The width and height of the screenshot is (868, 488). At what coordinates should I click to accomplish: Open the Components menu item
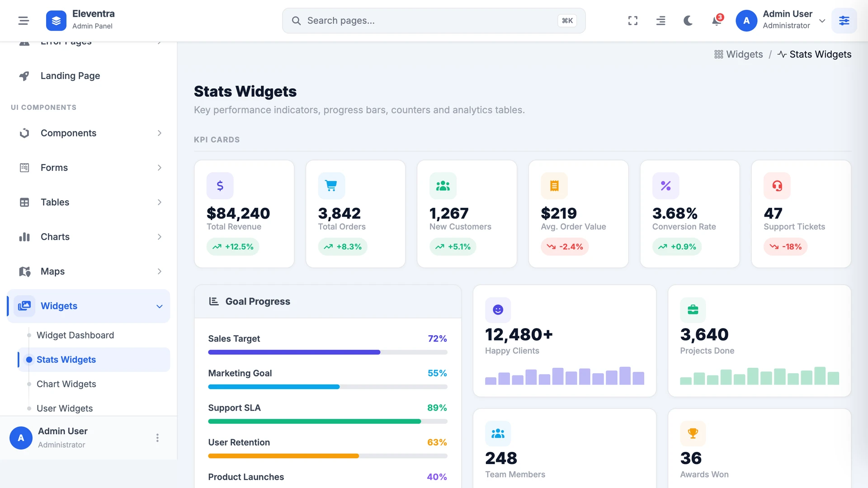coord(89,133)
